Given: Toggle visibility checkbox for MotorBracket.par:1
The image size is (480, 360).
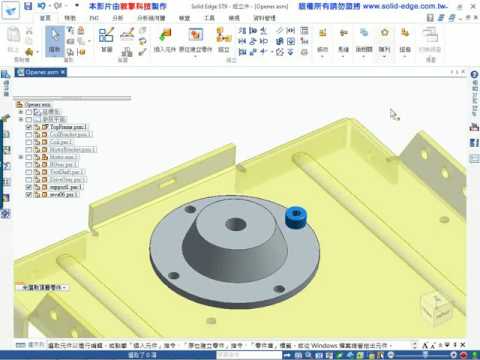Looking at the screenshot, I should (x=29, y=150).
